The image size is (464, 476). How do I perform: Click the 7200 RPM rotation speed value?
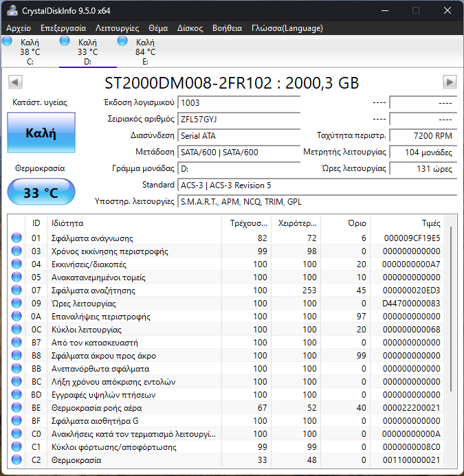coord(423,135)
